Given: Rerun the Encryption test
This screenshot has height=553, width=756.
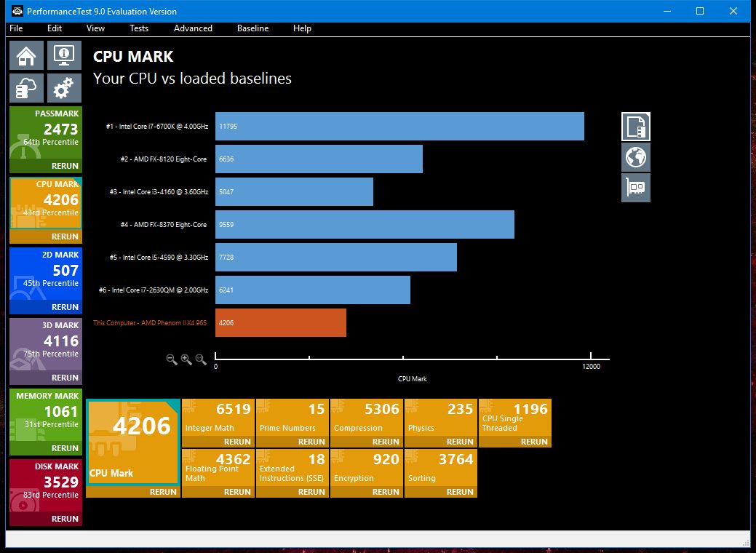Looking at the screenshot, I should [367, 492].
